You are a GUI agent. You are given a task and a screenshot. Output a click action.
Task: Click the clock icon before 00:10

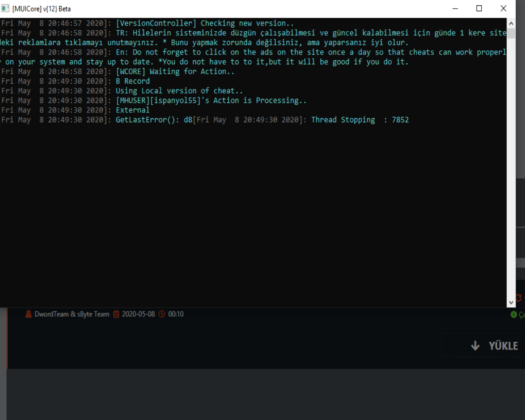162,314
